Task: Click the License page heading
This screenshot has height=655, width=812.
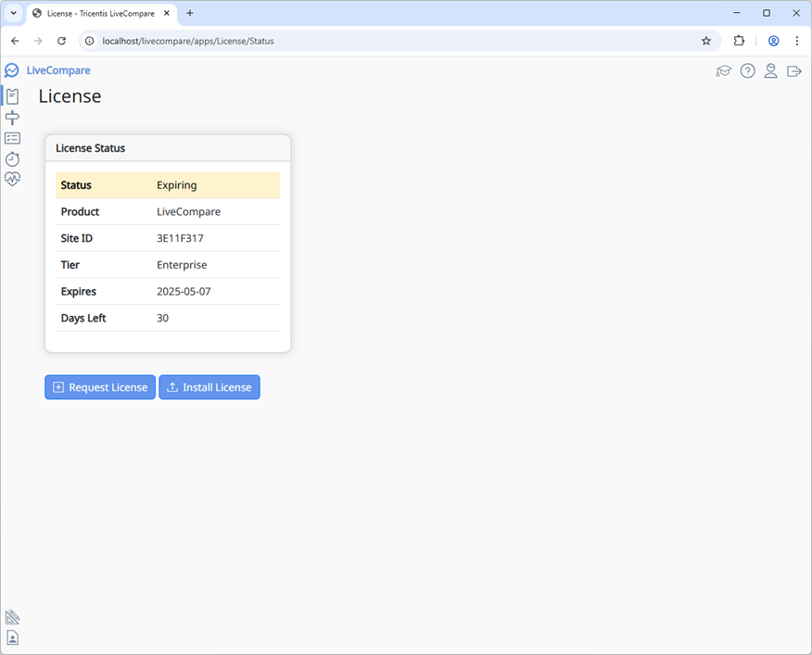Action: coord(70,96)
